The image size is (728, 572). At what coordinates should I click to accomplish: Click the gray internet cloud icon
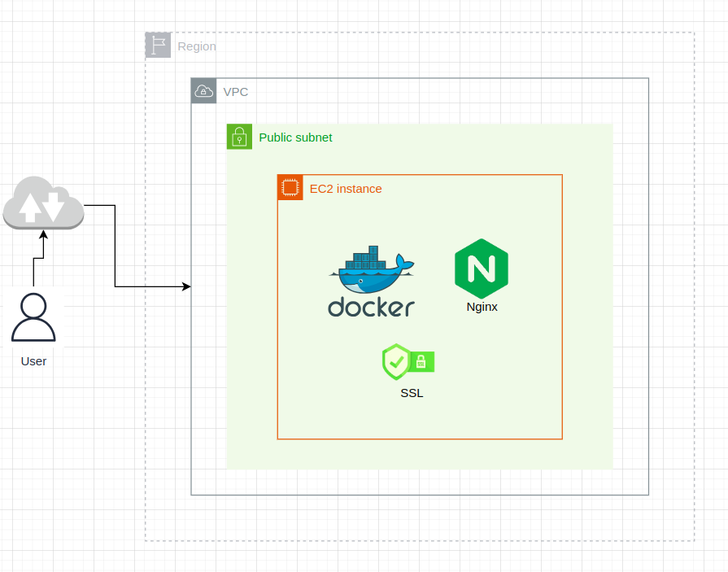click(43, 203)
